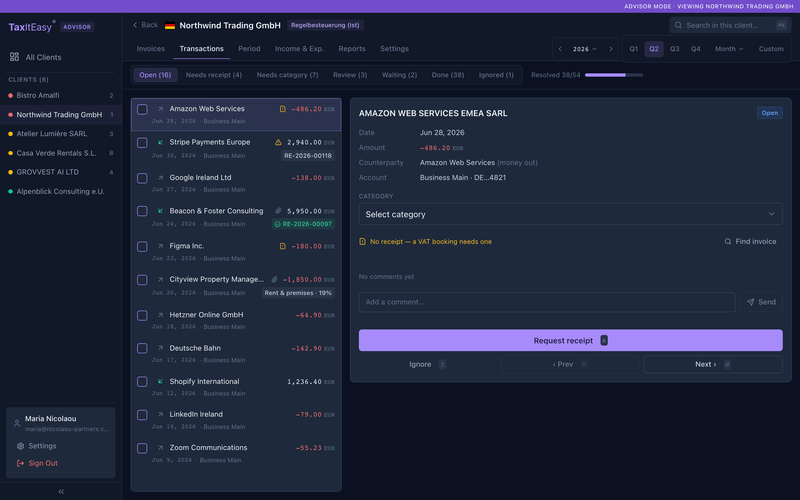
Task: Click the Rent & premises · 19% tag
Action: tap(298, 293)
